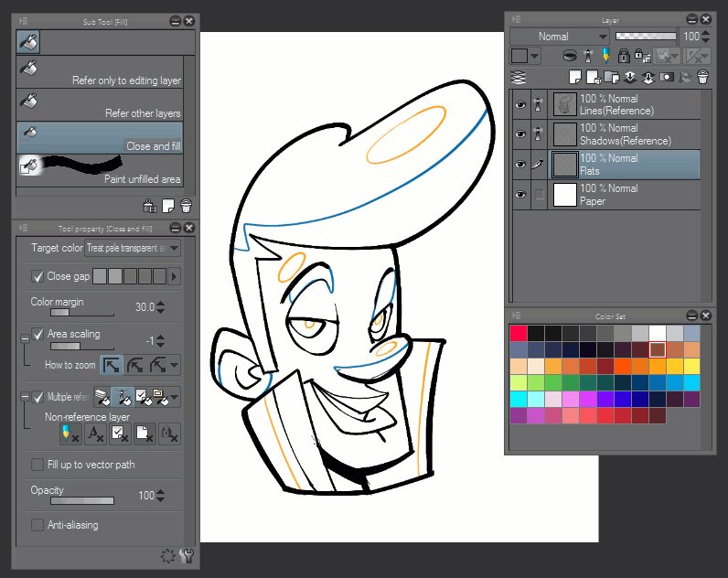Delete the selected layer with trash icon
The image size is (728, 578).
tap(703, 77)
